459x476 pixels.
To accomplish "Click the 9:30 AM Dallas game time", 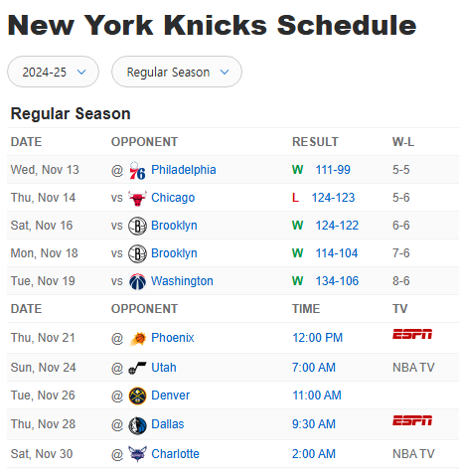I will [x=314, y=424].
